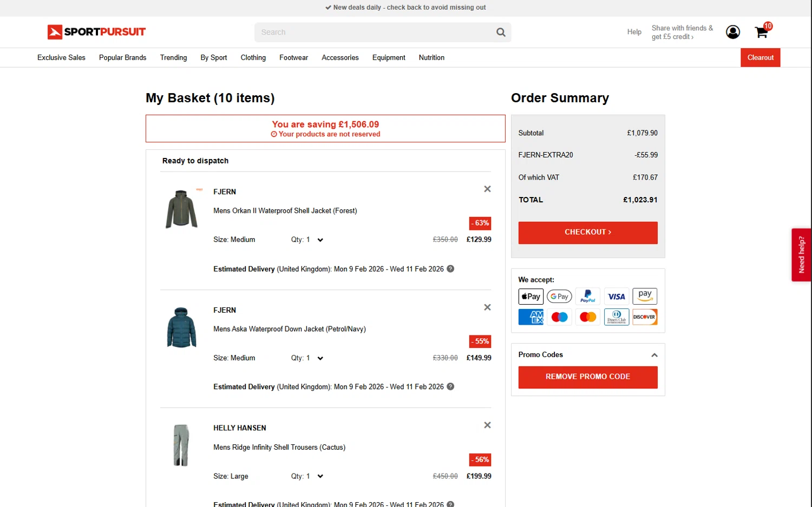Open Trending menu

point(173,57)
